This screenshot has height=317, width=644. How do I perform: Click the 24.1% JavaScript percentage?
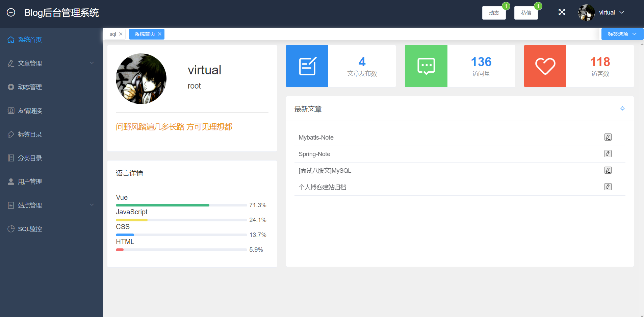258,220
